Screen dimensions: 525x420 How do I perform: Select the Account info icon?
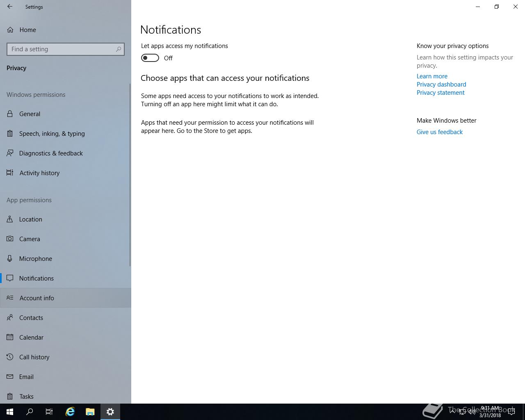pyautogui.click(x=10, y=298)
